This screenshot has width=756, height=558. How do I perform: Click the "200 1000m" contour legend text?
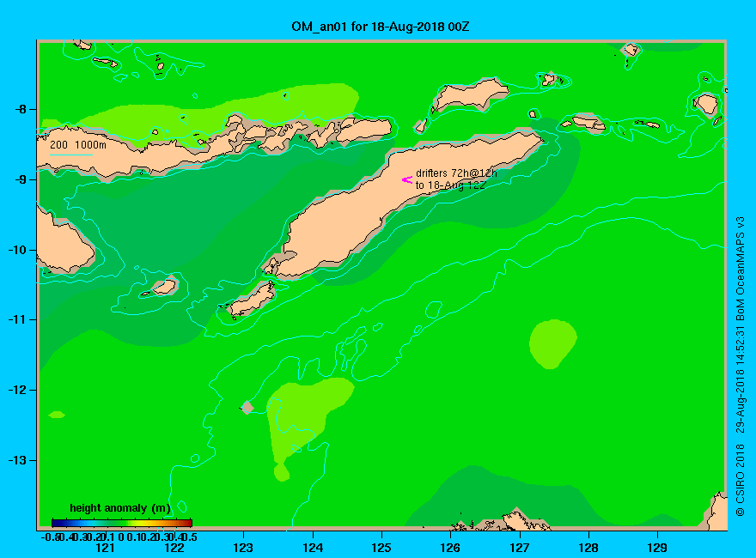click(78, 144)
